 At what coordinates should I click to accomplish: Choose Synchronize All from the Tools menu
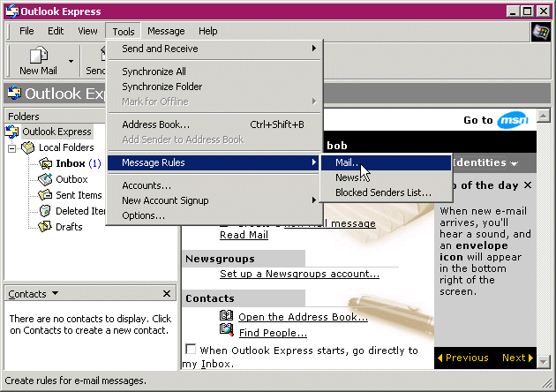tap(214, 72)
